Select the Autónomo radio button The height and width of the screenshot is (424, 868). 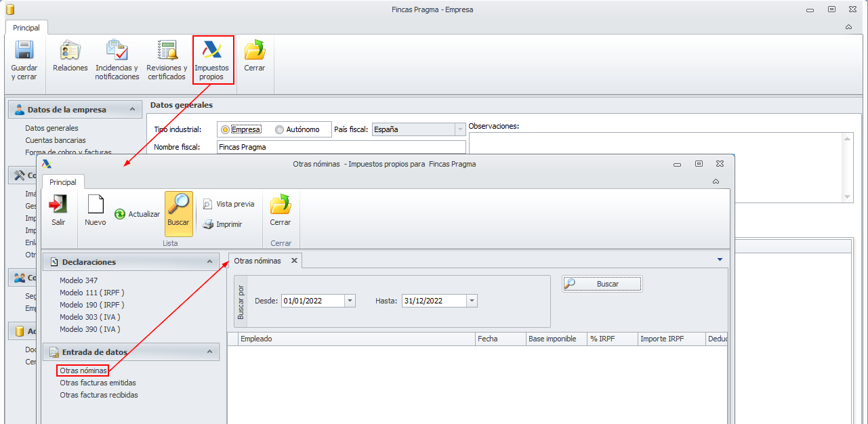point(279,129)
